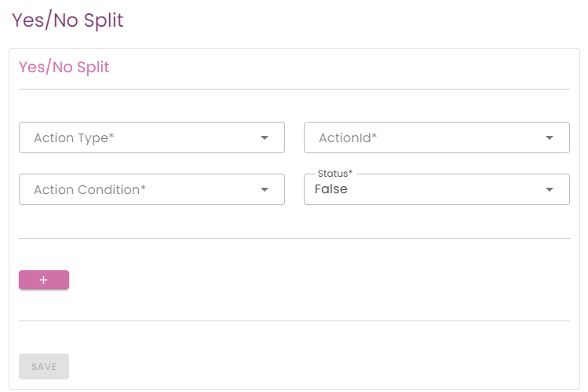
Task: Click the divider line above the plus button
Action: click(x=294, y=238)
